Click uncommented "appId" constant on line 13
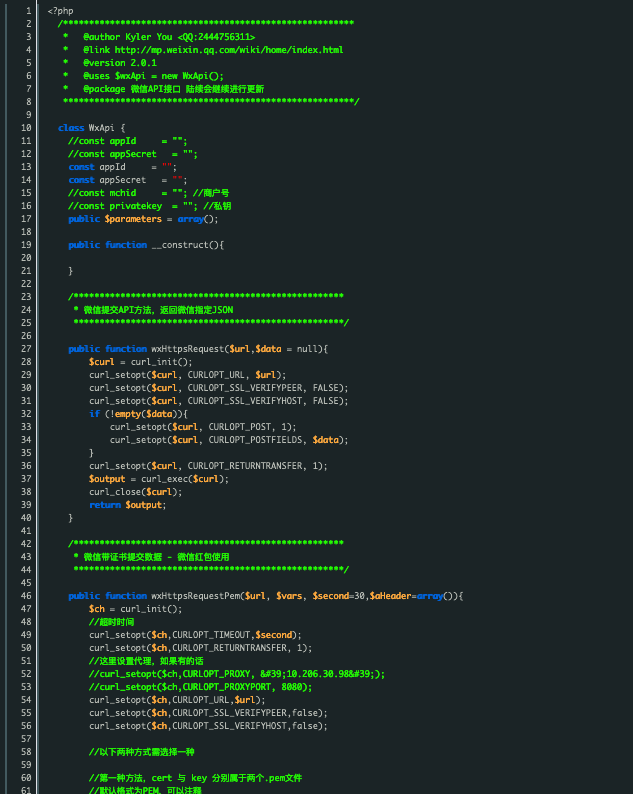The width and height of the screenshot is (633, 794). point(112,167)
